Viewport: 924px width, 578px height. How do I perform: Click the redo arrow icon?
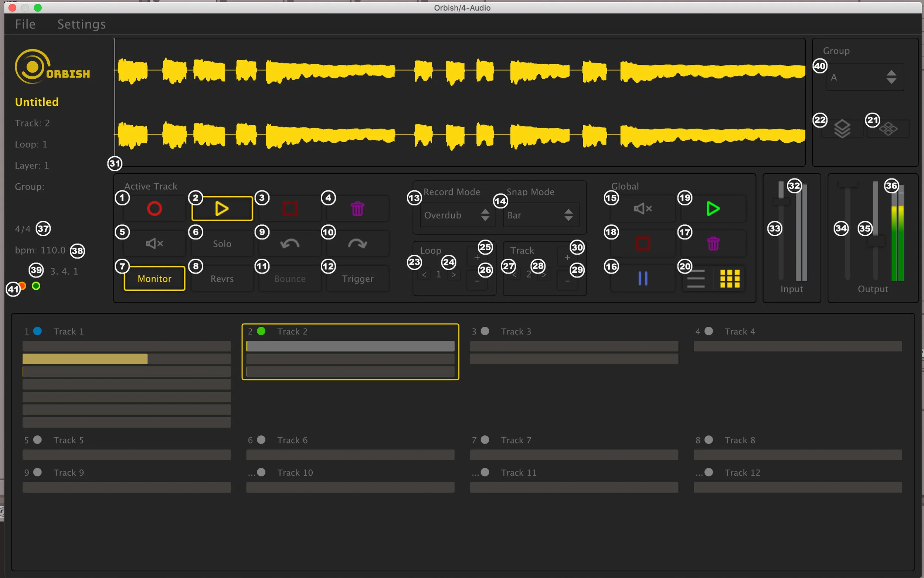357,244
